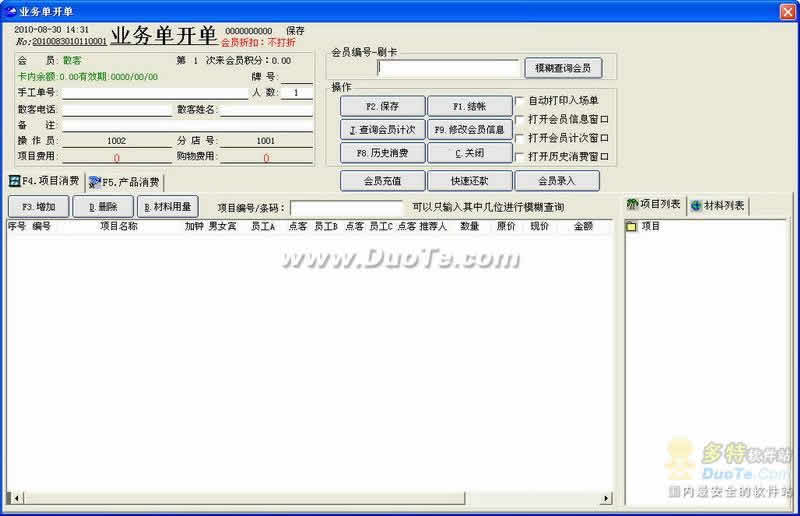Click the 项目 folder icon in the tree
This screenshot has height=516, width=800.
[x=631, y=227]
